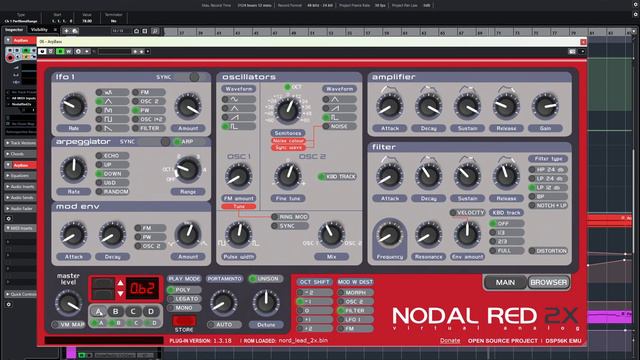Switch to MAIN page
The height and width of the screenshot is (360, 640).
pyautogui.click(x=505, y=282)
